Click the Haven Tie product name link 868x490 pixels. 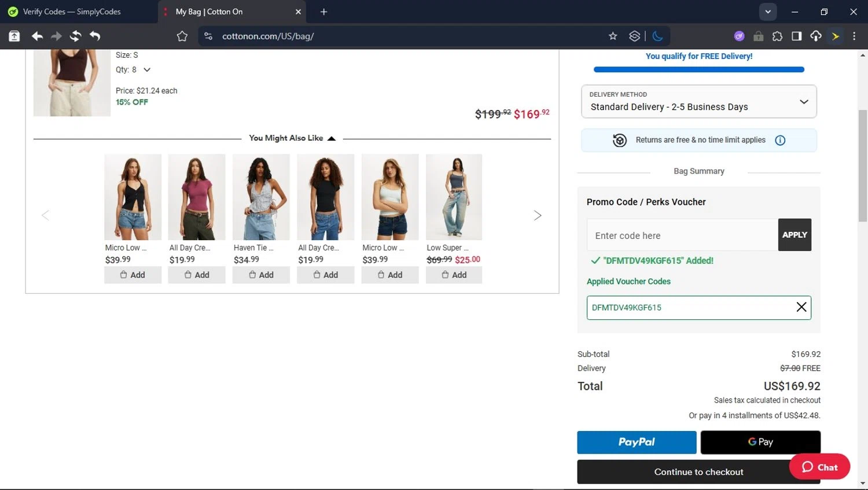point(253,248)
